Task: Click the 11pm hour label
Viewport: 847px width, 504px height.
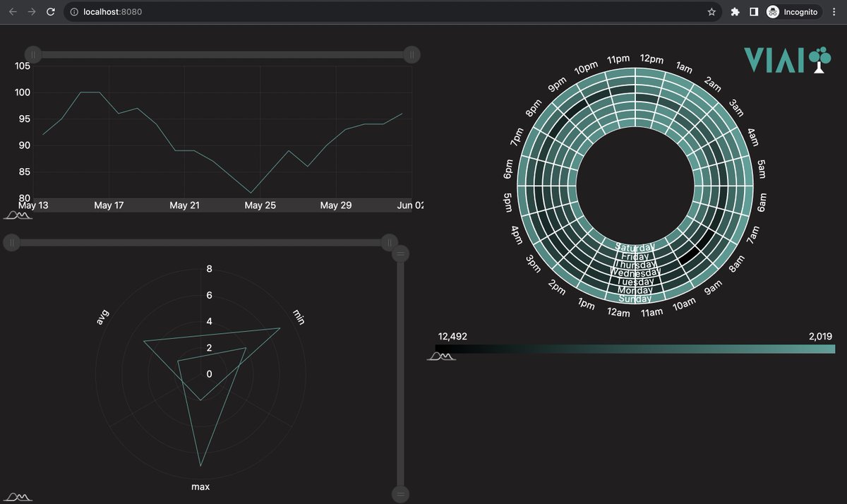Action: pos(618,59)
